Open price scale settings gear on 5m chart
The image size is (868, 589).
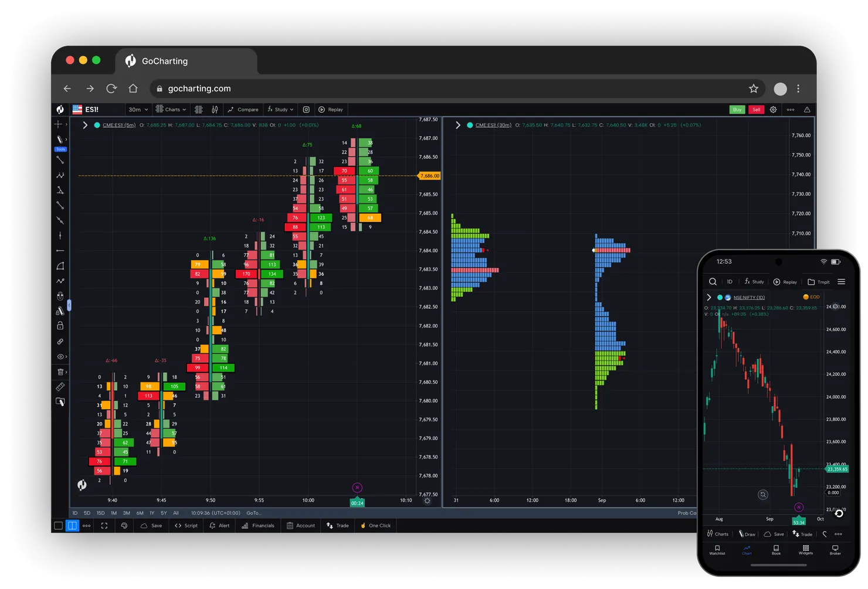428,501
